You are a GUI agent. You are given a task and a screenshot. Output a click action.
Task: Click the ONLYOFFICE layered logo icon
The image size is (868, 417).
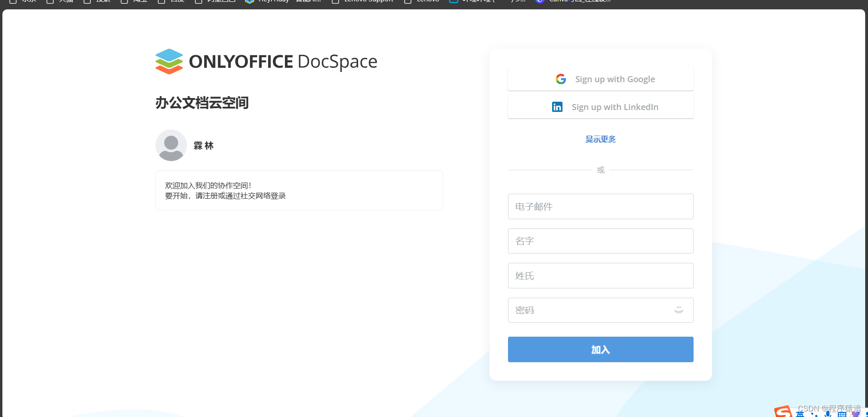click(169, 61)
